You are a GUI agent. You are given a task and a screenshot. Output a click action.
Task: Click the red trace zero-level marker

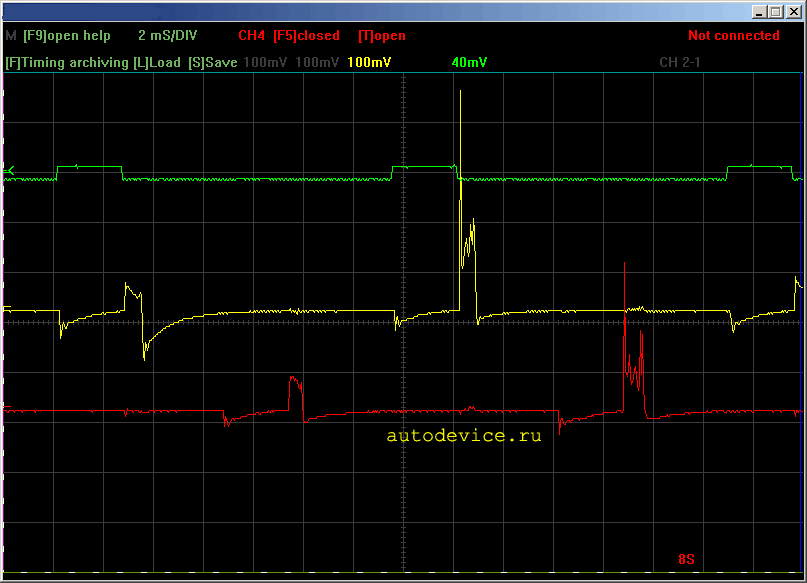7,407
